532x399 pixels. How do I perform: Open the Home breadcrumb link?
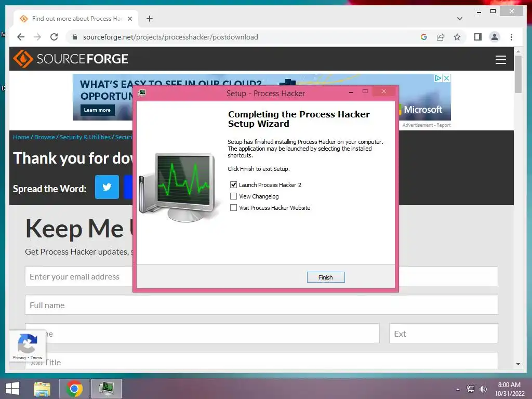21,137
